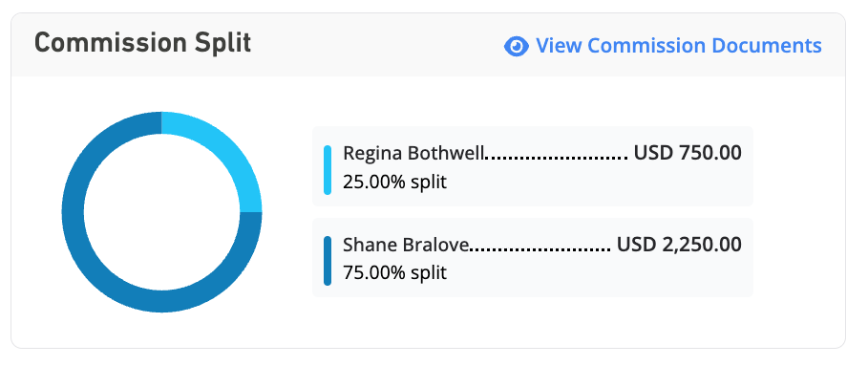Click the USD 750.00 amount
The image size is (868, 366).
coord(688,153)
